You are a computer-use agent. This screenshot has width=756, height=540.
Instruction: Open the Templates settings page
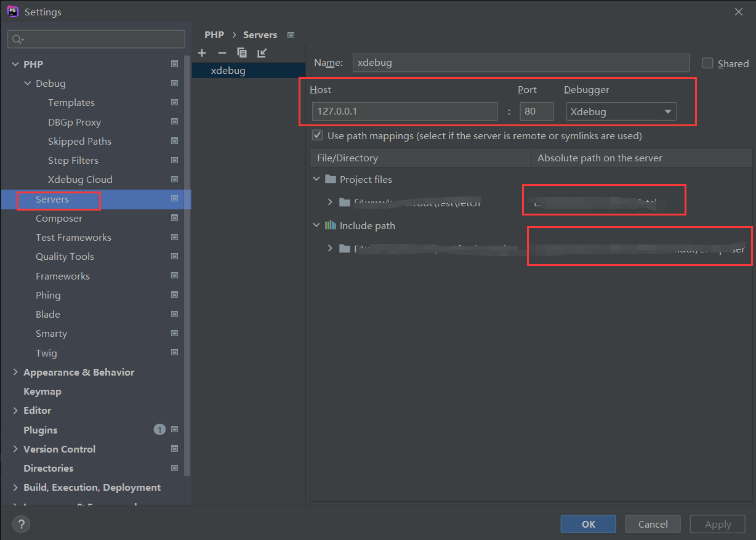(71, 102)
